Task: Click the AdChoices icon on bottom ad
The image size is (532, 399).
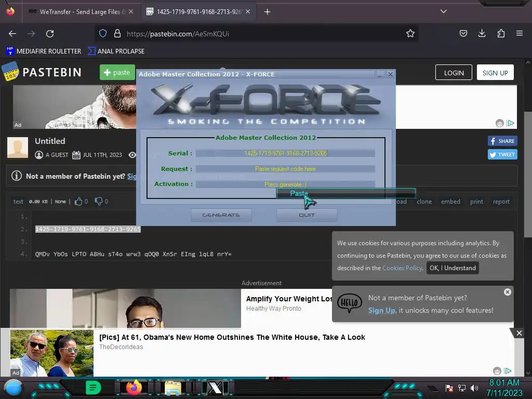Action: [x=508, y=371]
